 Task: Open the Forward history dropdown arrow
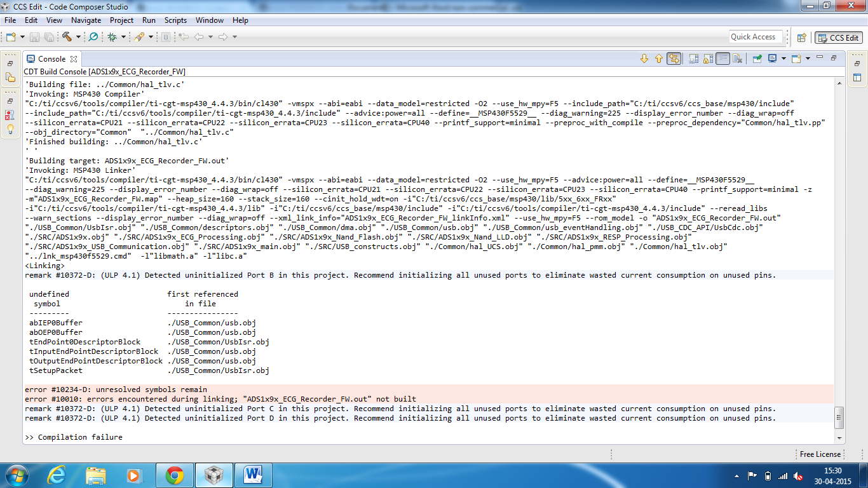[234, 37]
